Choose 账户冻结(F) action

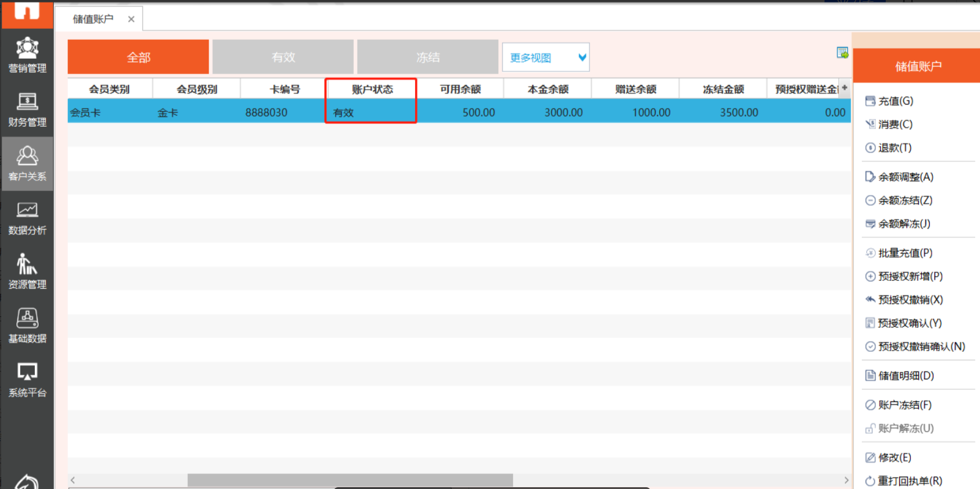tap(904, 405)
